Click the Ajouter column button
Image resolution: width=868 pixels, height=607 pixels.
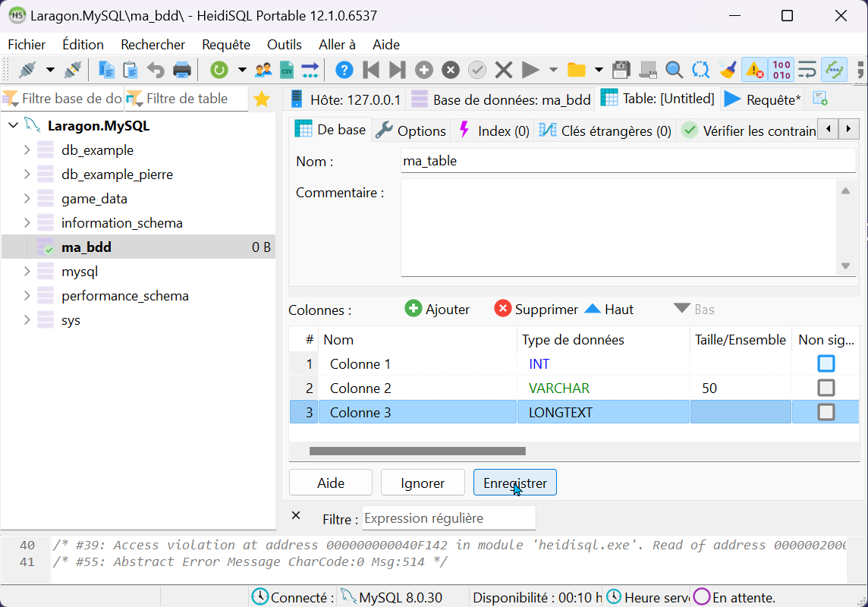pyautogui.click(x=437, y=310)
